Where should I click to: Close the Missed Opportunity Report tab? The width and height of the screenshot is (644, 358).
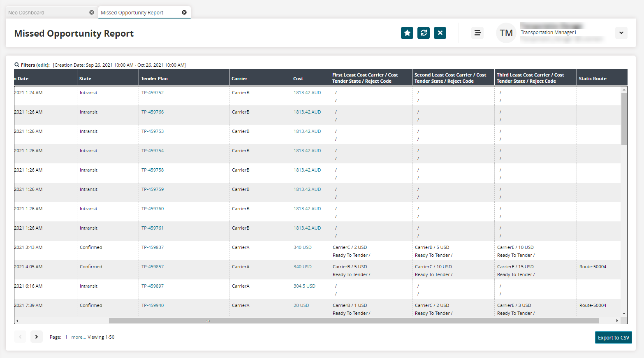(184, 12)
